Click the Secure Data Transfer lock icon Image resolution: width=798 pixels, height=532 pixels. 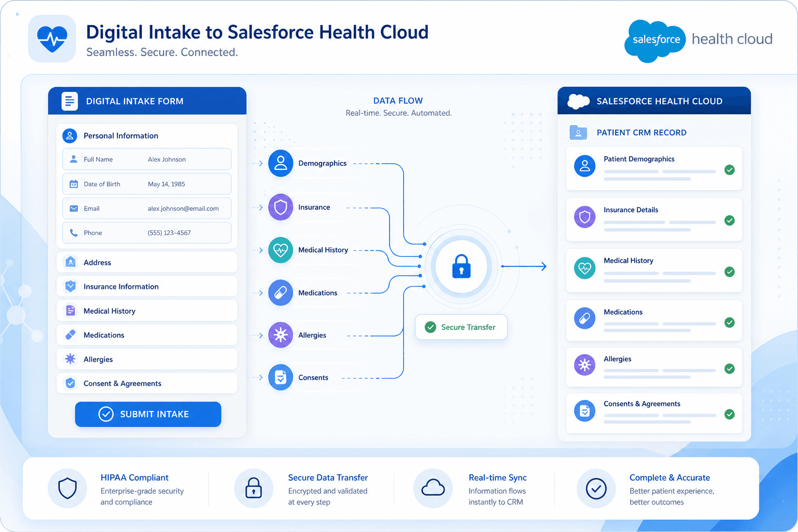254,488
